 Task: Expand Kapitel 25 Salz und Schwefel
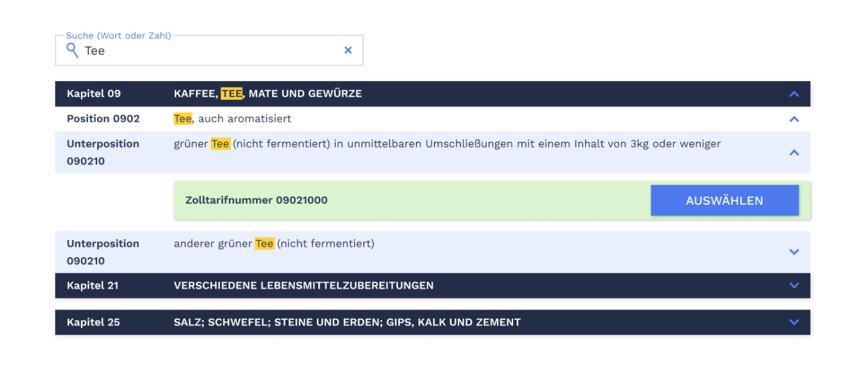(794, 322)
